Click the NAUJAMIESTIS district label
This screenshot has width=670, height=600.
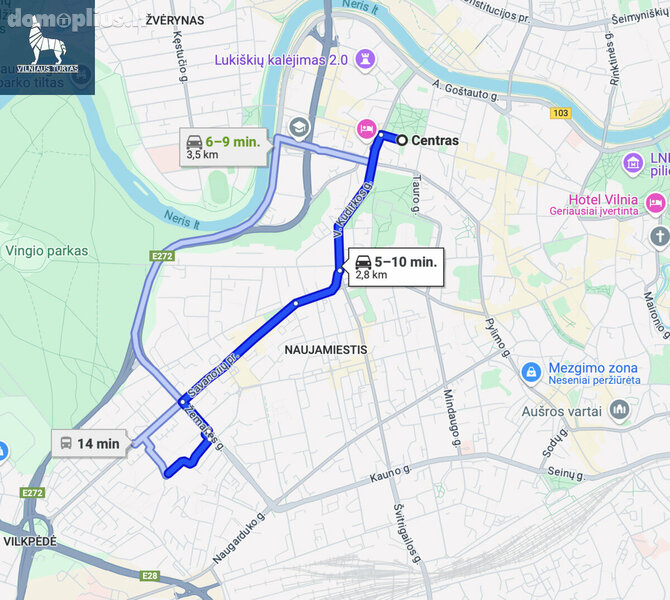coord(326,350)
